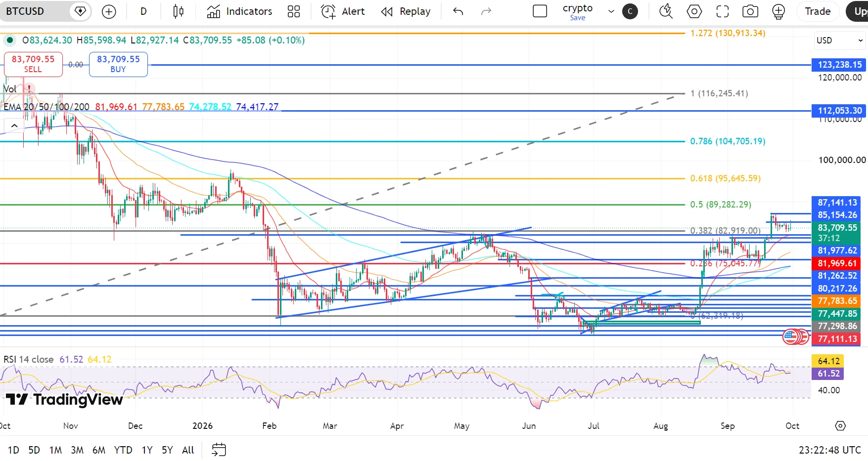Image resolution: width=868 pixels, height=461 pixels.
Task: Open the Trade panel
Action: pyautogui.click(x=818, y=11)
